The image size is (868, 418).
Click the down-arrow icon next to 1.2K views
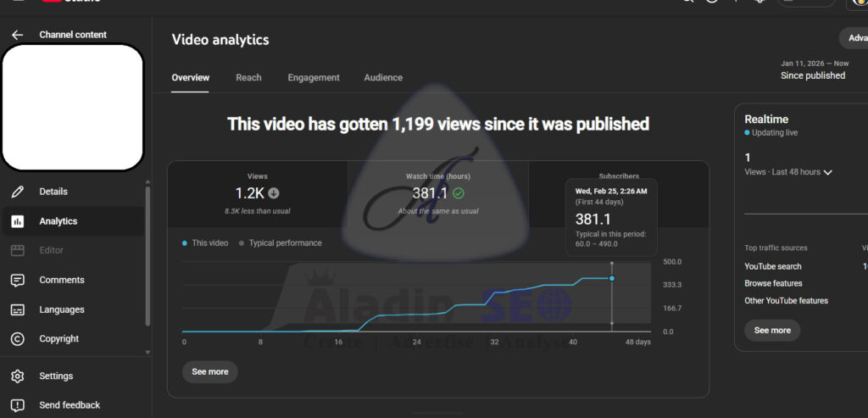274,193
